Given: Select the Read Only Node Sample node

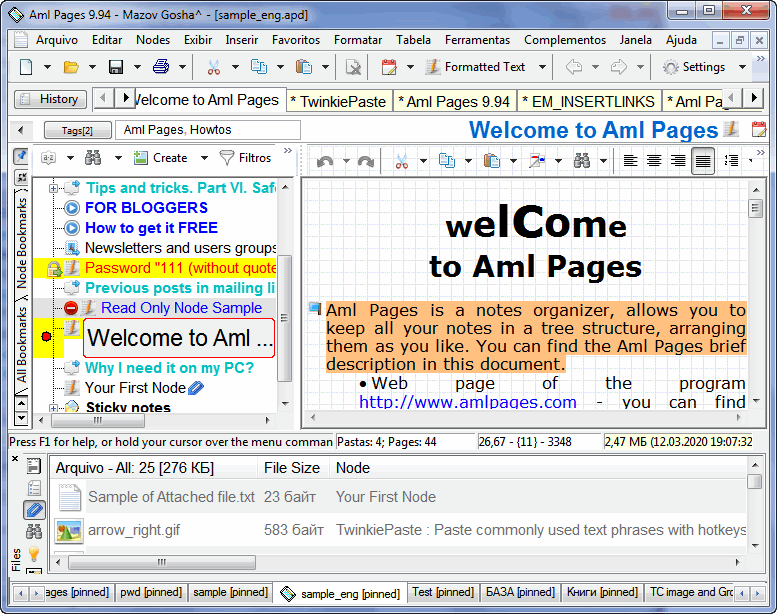Looking at the screenshot, I should click(x=181, y=308).
